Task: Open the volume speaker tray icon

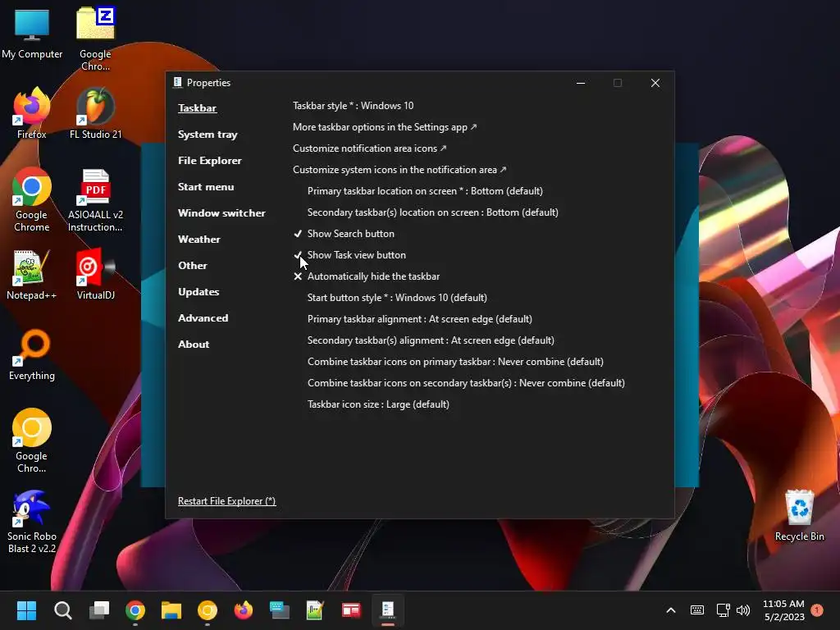Action: click(x=743, y=610)
